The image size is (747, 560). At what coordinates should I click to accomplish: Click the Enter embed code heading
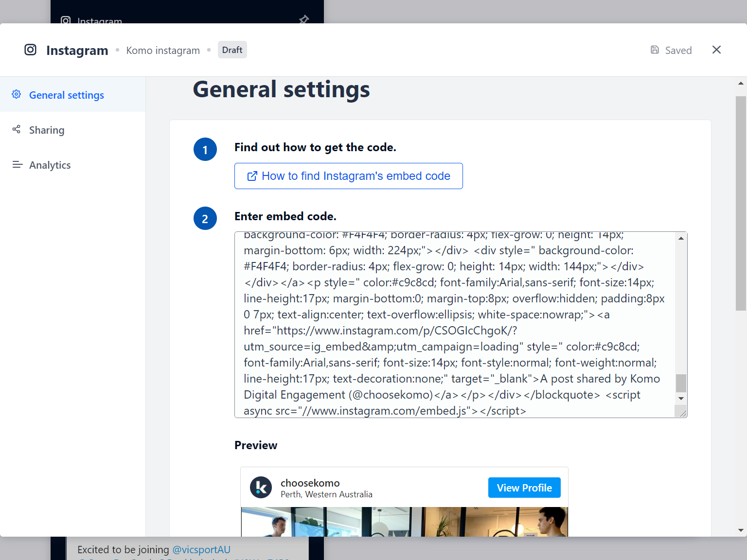tap(285, 216)
